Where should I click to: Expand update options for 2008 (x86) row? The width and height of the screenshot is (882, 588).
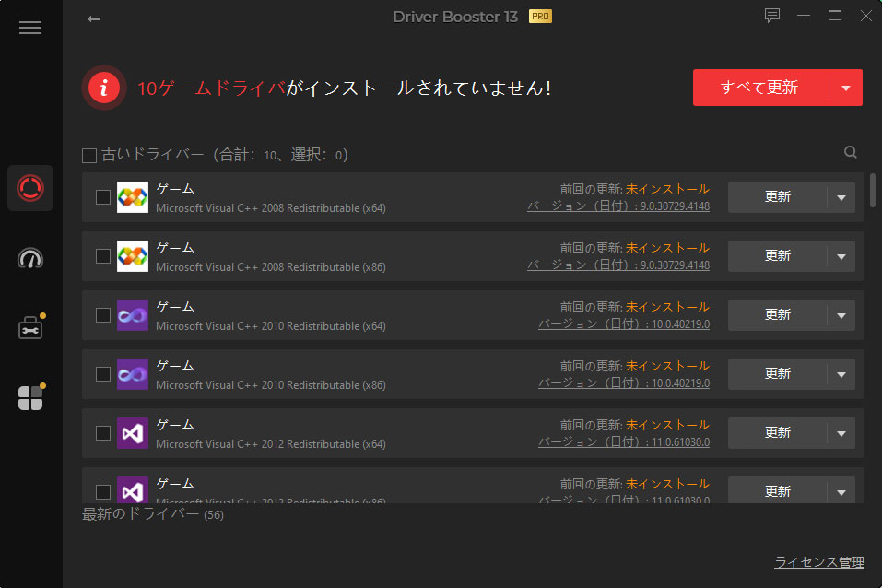pos(841,256)
